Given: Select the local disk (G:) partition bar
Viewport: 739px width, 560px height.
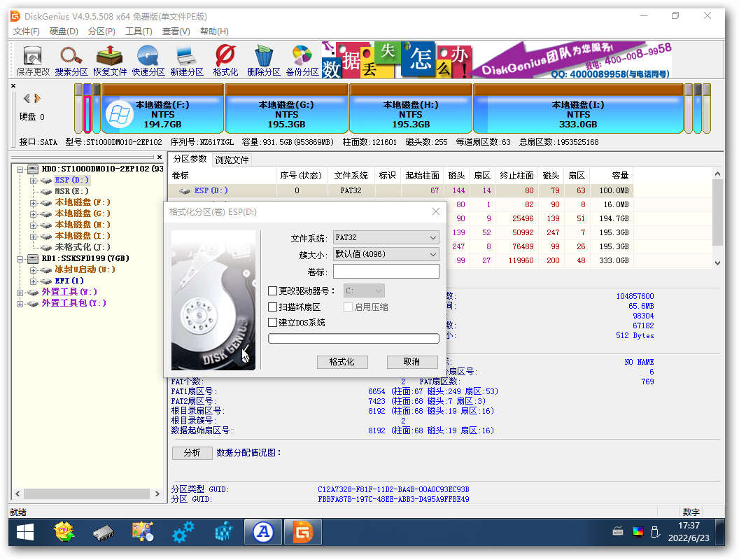Looking at the screenshot, I should pos(286,109).
